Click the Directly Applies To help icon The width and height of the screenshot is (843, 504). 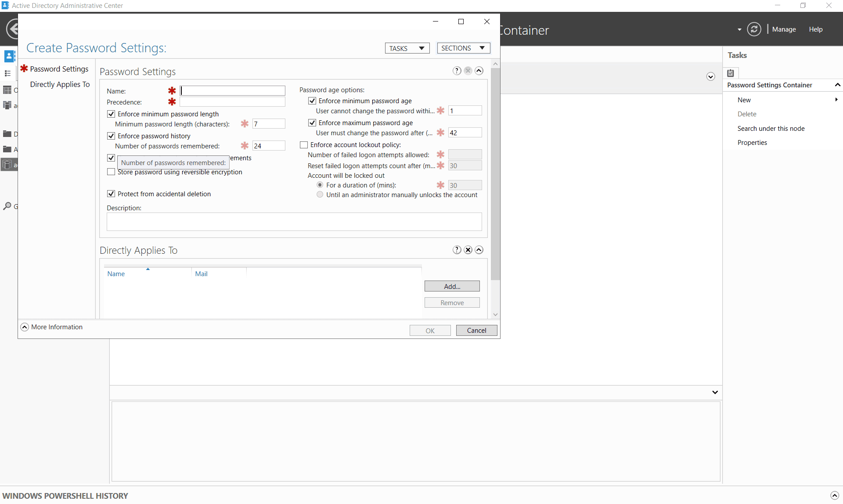pos(457,249)
